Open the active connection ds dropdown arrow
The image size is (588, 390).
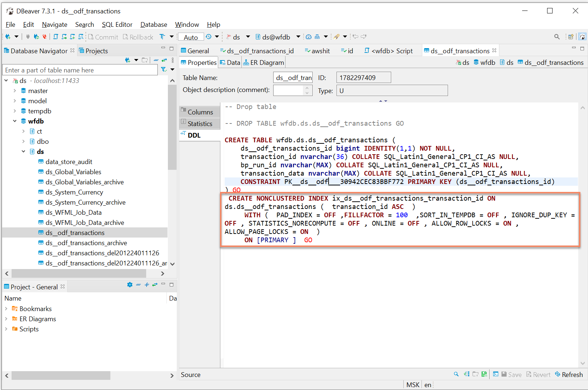click(x=248, y=37)
